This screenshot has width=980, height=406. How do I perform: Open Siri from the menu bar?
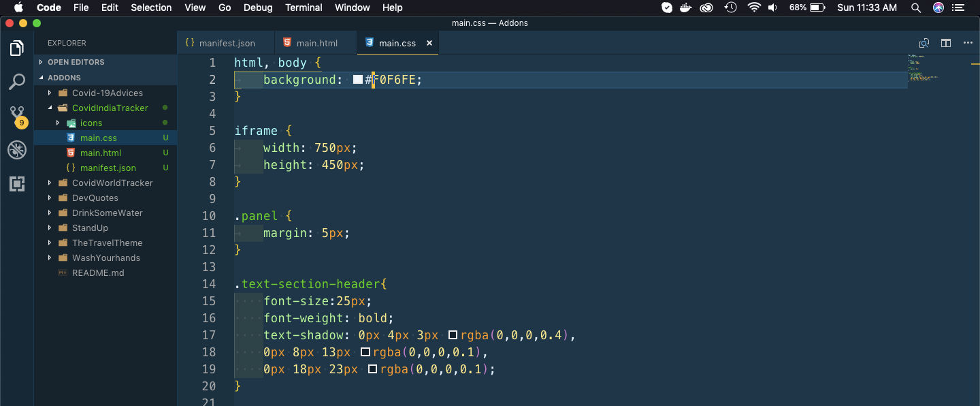pyautogui.click(x=938, y=7)
